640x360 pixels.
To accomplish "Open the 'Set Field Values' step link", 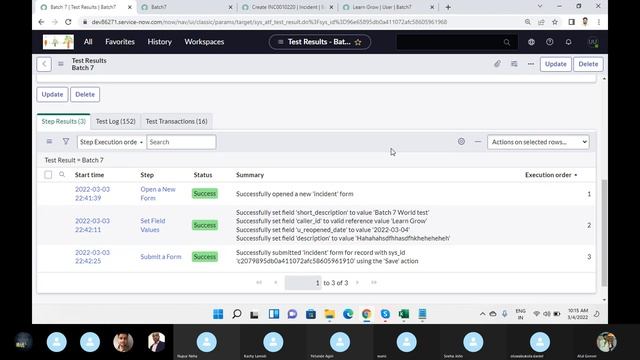I will click(153, 225).
